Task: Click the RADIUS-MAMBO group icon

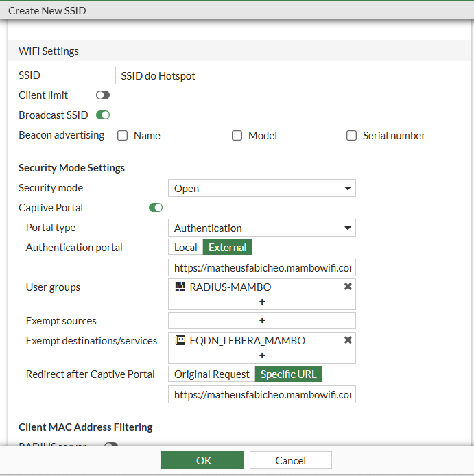Action: click(x=180, y=287)
